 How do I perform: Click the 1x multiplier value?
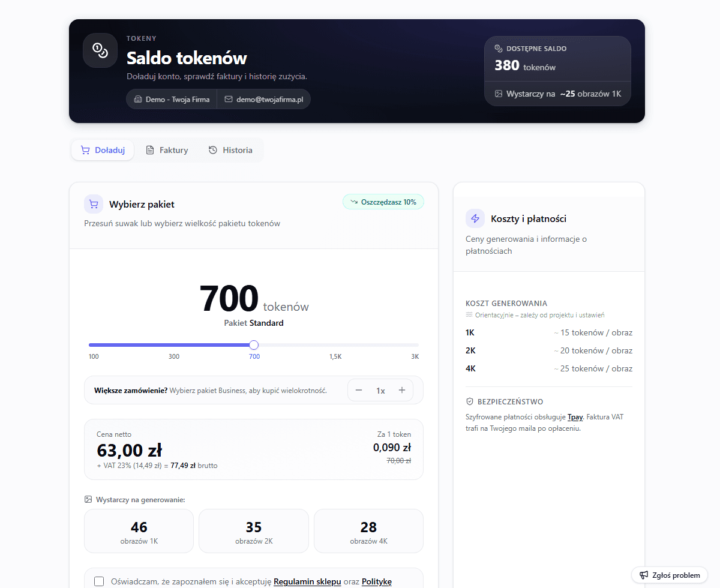[380, 391]
